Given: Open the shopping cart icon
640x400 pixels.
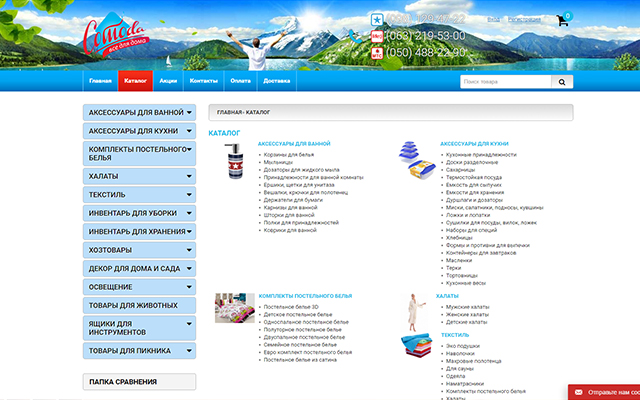Looking at the screenshot, I should click(x=563, y=20).
